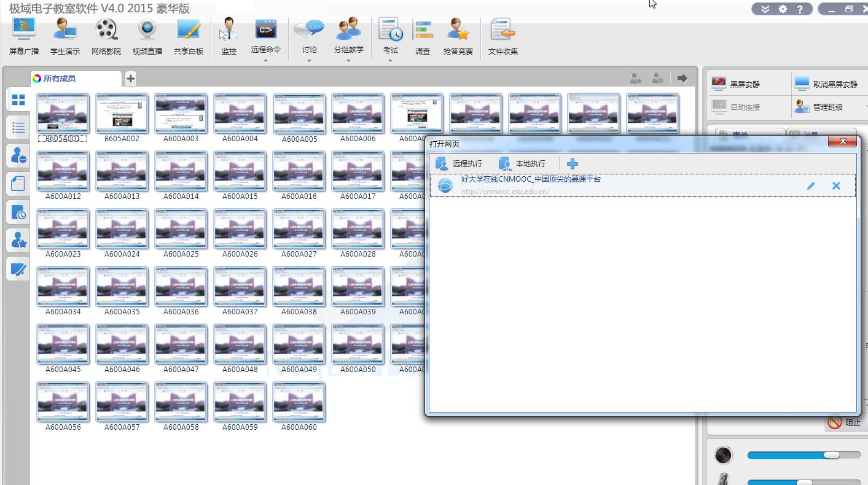
Task: Delete the CNMOOC webpage entry with X icon
Action: (x=836, y=185)
